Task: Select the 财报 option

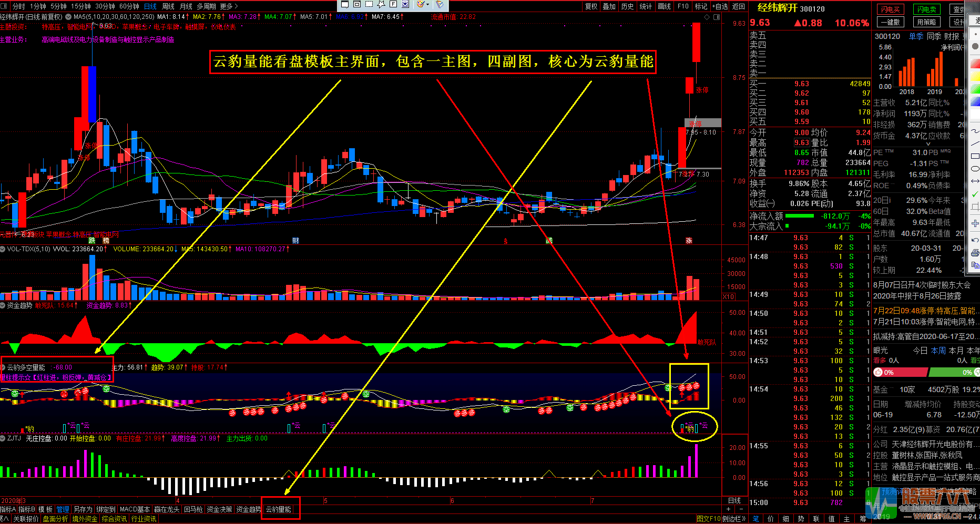Action: [952, 36]
